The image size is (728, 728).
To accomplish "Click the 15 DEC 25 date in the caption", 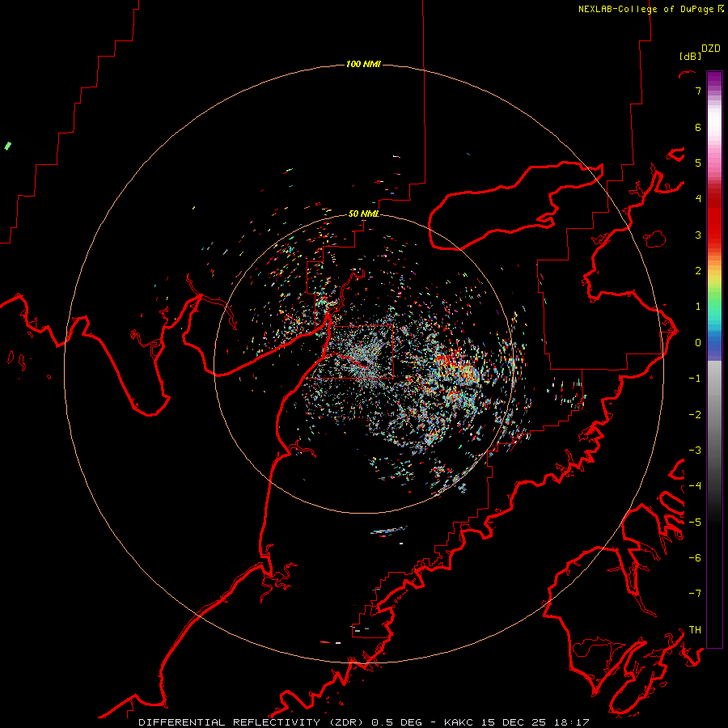I will [x=516, y=722].
